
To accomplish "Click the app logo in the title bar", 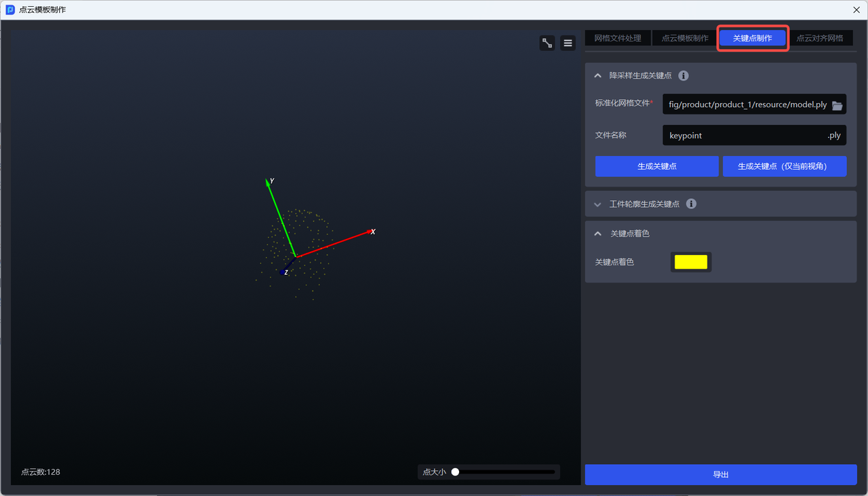I will click(10, 10).
